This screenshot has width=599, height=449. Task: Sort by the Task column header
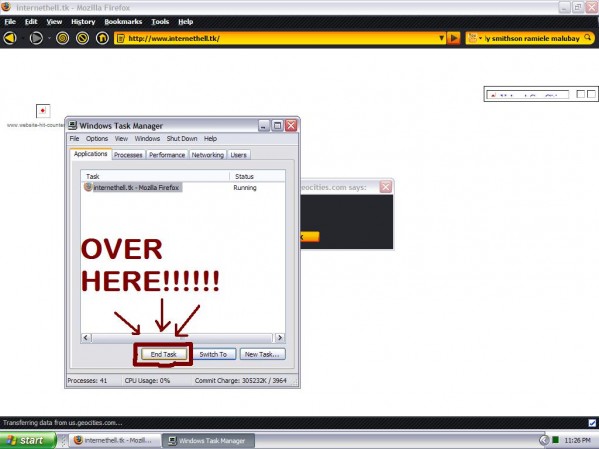coord(155,176)
